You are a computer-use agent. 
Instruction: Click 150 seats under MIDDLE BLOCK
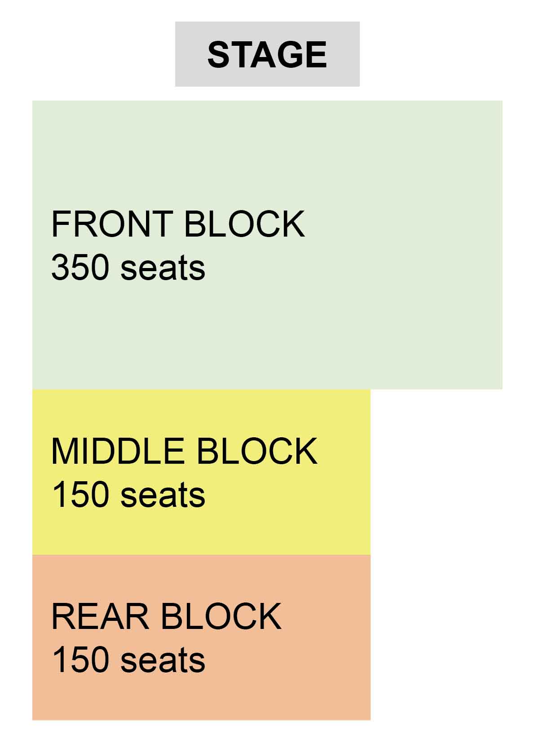click(x=128, y=495)
